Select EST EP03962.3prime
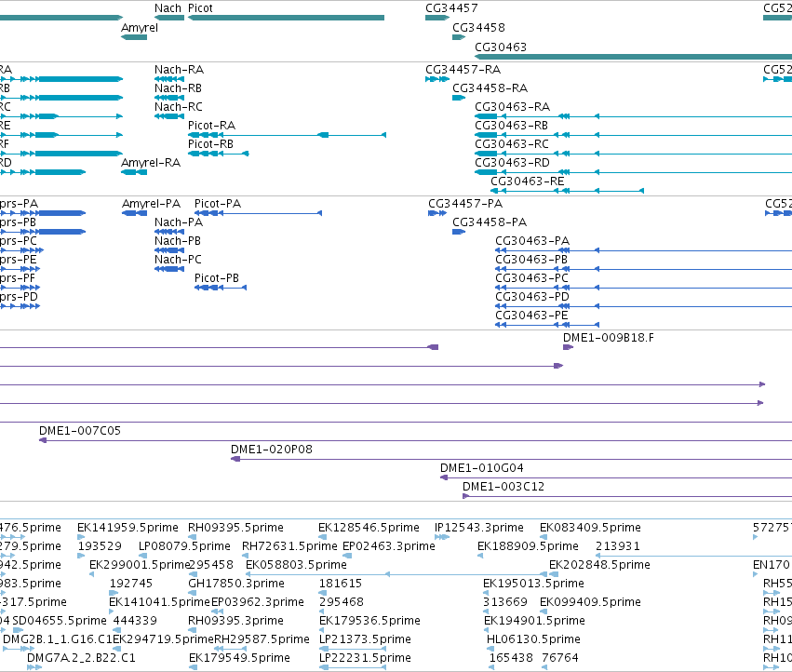The image size is (792, 672). tap(258, 602)
